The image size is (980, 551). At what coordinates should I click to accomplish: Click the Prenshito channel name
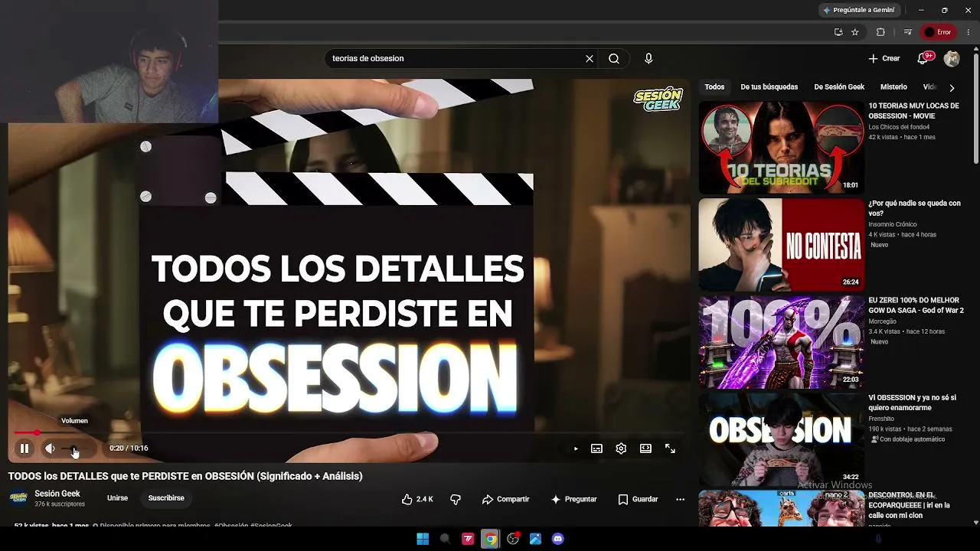click(881, 419)
